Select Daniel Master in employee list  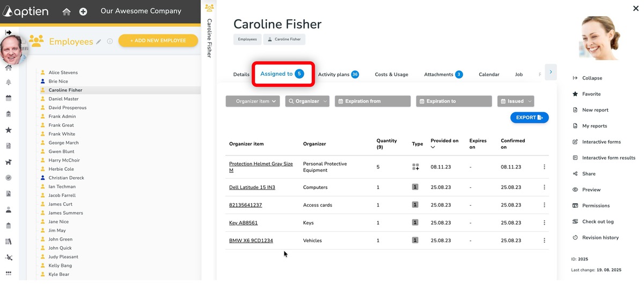[x=63, y=99]
